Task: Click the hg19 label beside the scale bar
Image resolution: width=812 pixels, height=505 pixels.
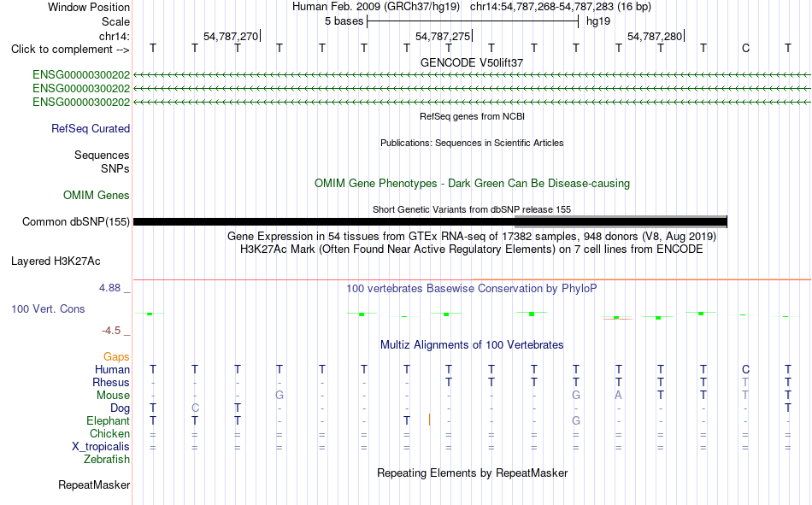Action: (598, 21)
